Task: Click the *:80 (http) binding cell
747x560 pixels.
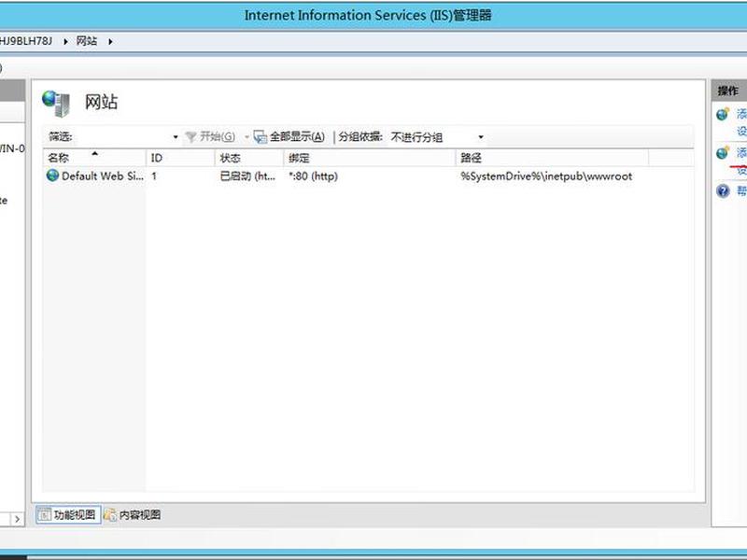Action: pyautogui.click(x=313, y=176)
